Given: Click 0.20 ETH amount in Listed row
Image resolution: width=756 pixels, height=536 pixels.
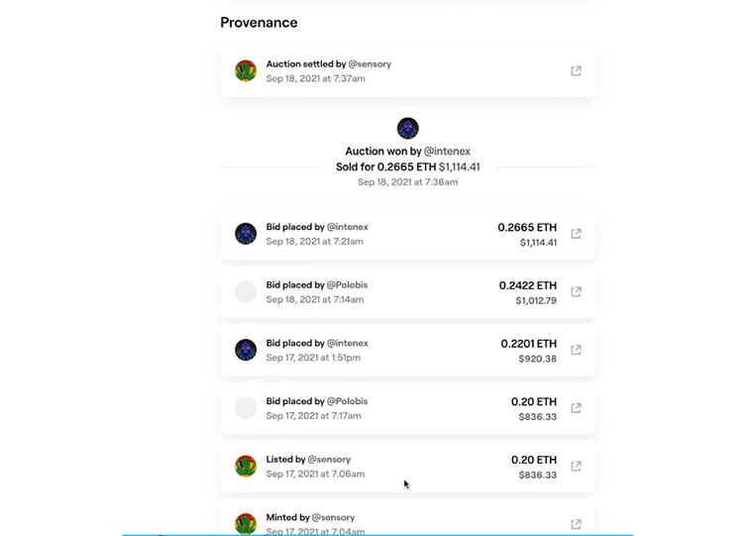Looking at the screenshot, I should point(534,460).
